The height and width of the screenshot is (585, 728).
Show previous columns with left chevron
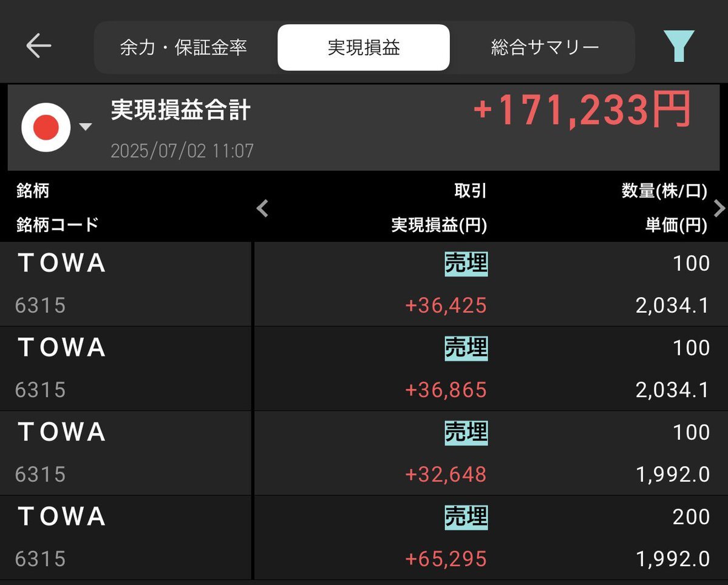[x=262, y=208]
